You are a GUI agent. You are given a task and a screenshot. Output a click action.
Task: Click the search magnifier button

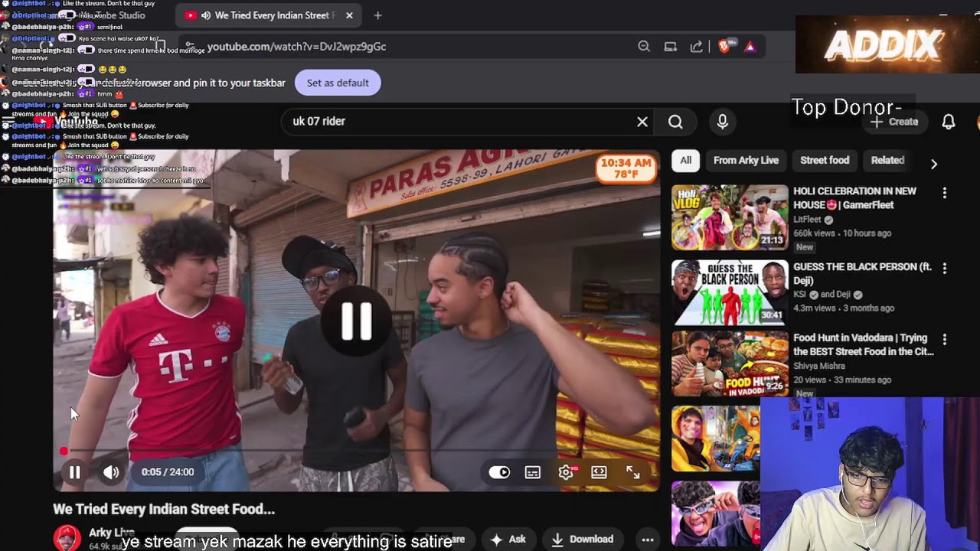pyautogui.click(x=675, y=122)
